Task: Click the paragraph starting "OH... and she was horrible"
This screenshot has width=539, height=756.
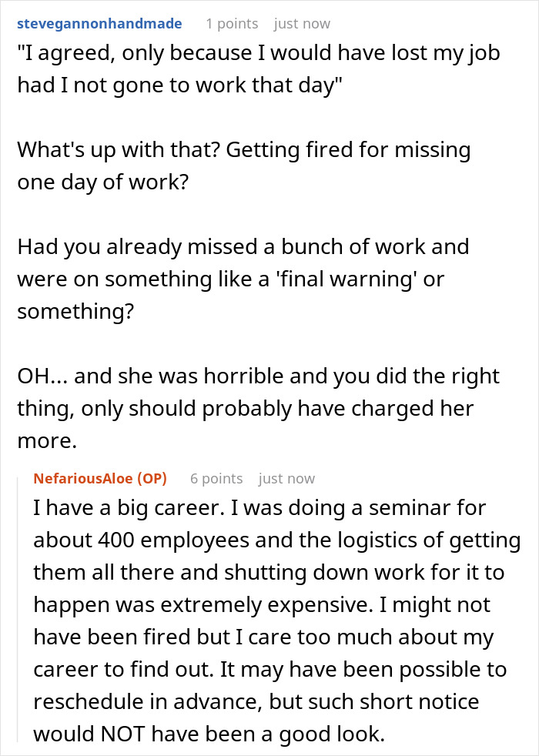Action: tap(258, 408)
